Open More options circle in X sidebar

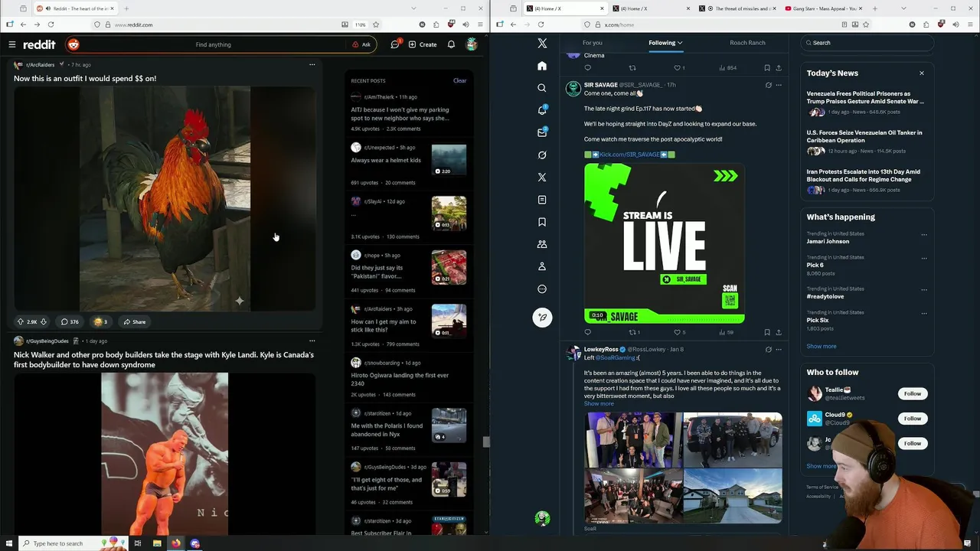point(542,289)
